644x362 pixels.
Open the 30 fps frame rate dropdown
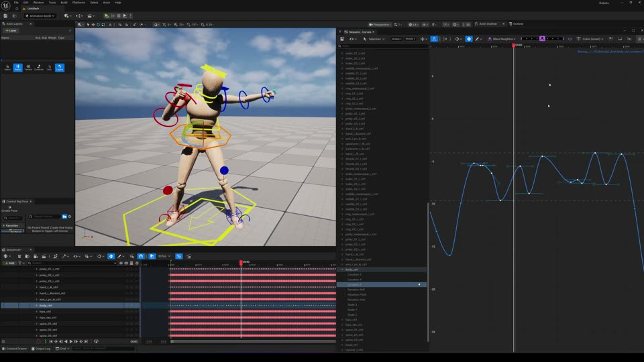[x=164, y=256]
